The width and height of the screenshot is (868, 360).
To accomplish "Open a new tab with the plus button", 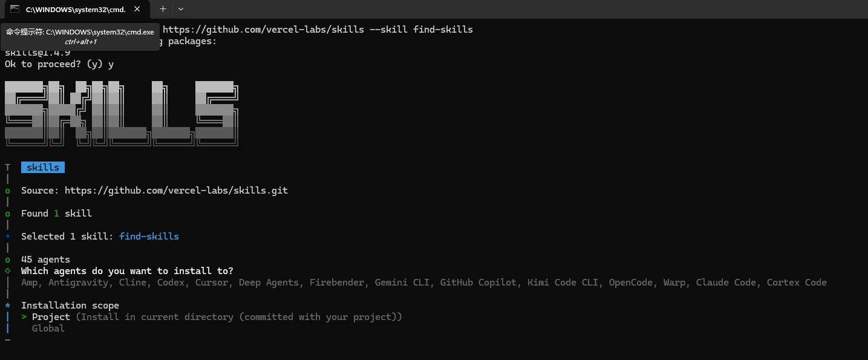I will coord(163,9).
